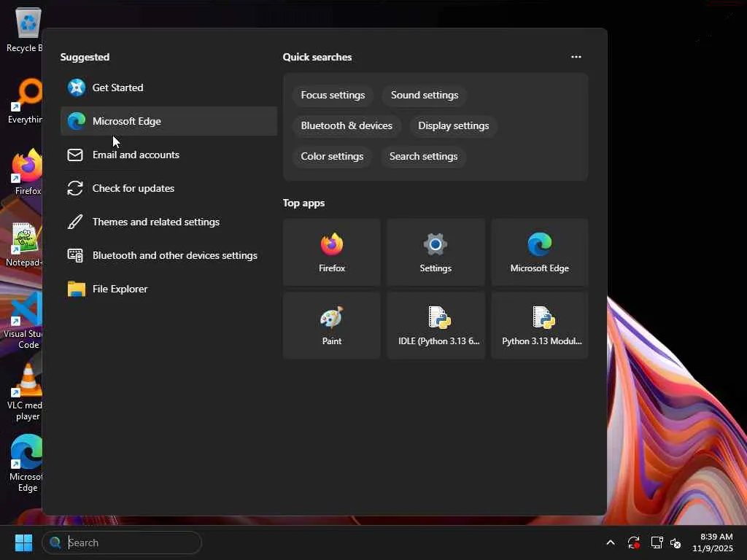The height and width of the screenshot is (560, 747).
Task: Launch Microsoft Edge from the Suggested list
Action: (169, 121)
